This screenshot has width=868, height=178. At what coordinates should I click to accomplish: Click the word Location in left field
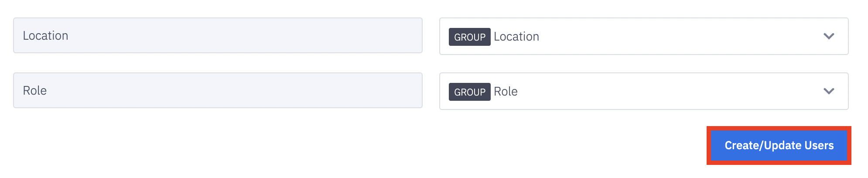45,36
